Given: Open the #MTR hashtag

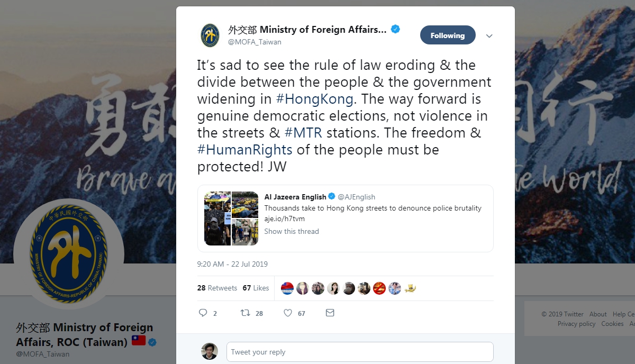Looking at the screenshot, I should coord(303,133).
